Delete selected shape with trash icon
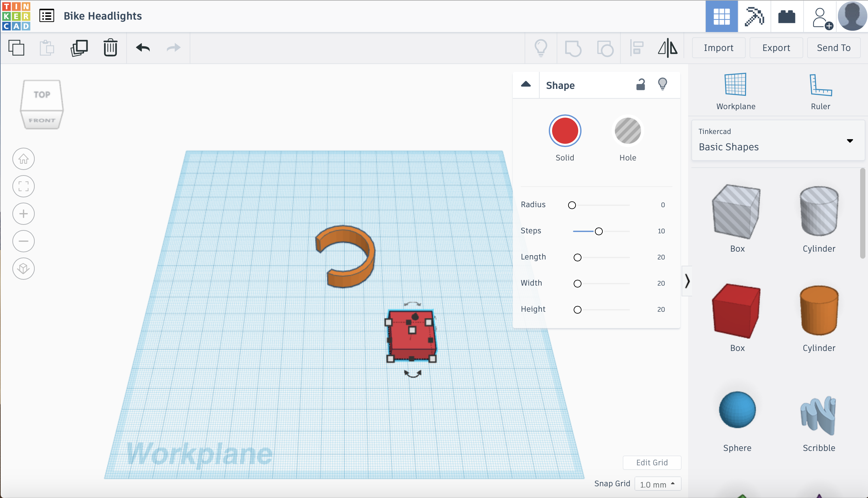Screen dimensions: 868x498 (110, 47)
